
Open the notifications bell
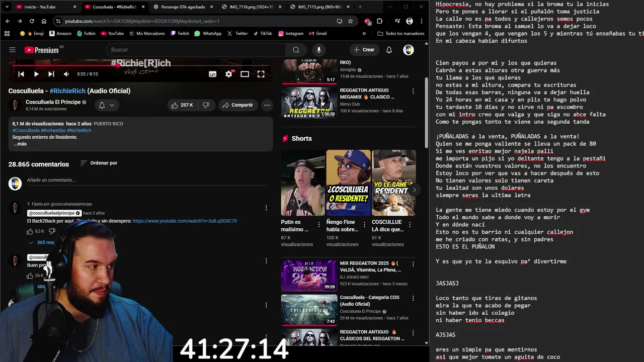(389, 50)
